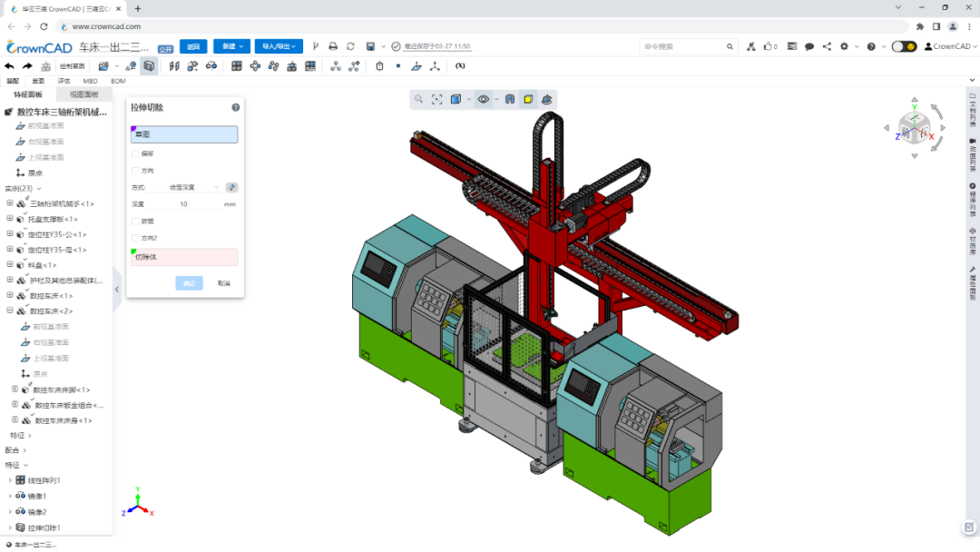Open the 方式 depth type dropdown

click(x=193, y=188)
